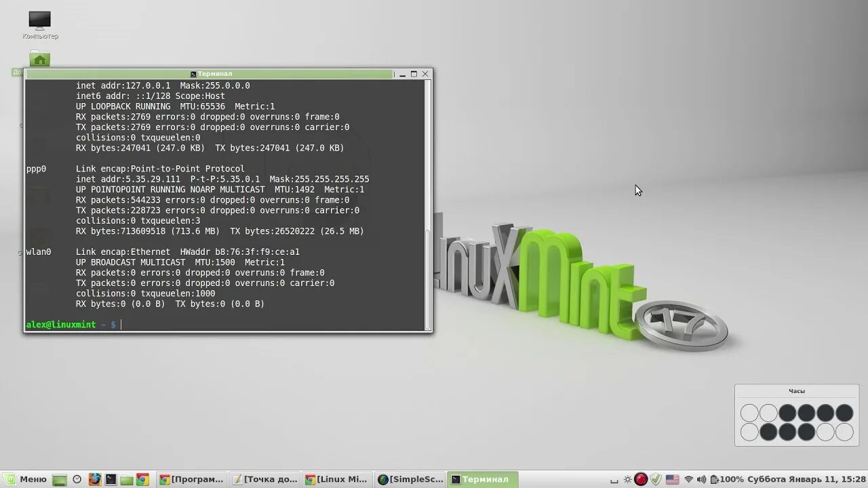Click the brightness sun tray icon
The width and height of the screenshot is (868, 488).
[628, 480]
